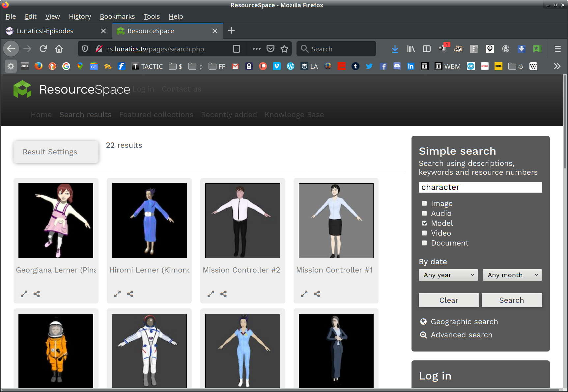Open full screen preview for Mission Controller #1
Image resolution: width=568 pixels, height=392 pixels.
point(304,294)
